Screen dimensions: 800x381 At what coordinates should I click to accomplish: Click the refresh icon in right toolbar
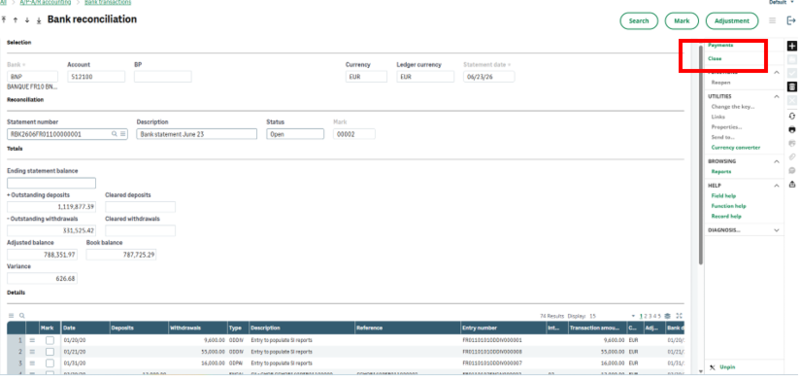pyautogui.click(x=792, y=116)
